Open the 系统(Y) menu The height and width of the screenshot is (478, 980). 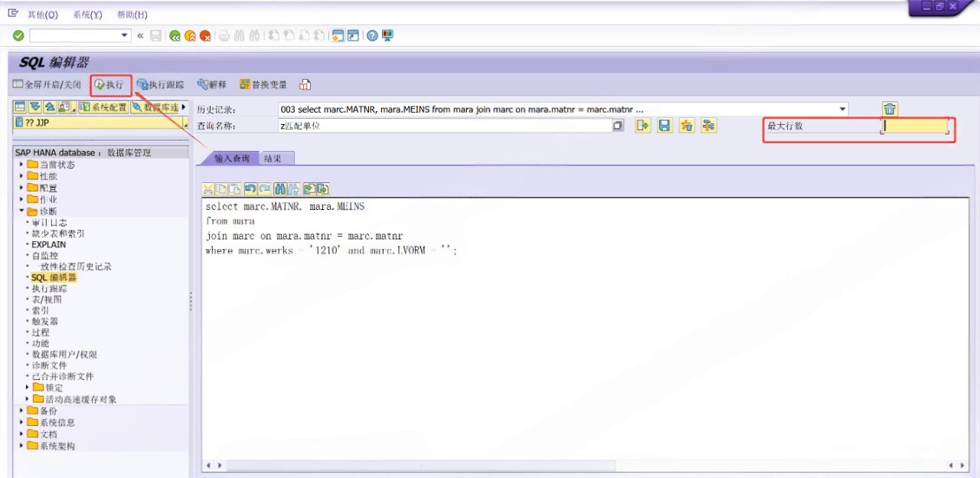click(x=87, y=15)
